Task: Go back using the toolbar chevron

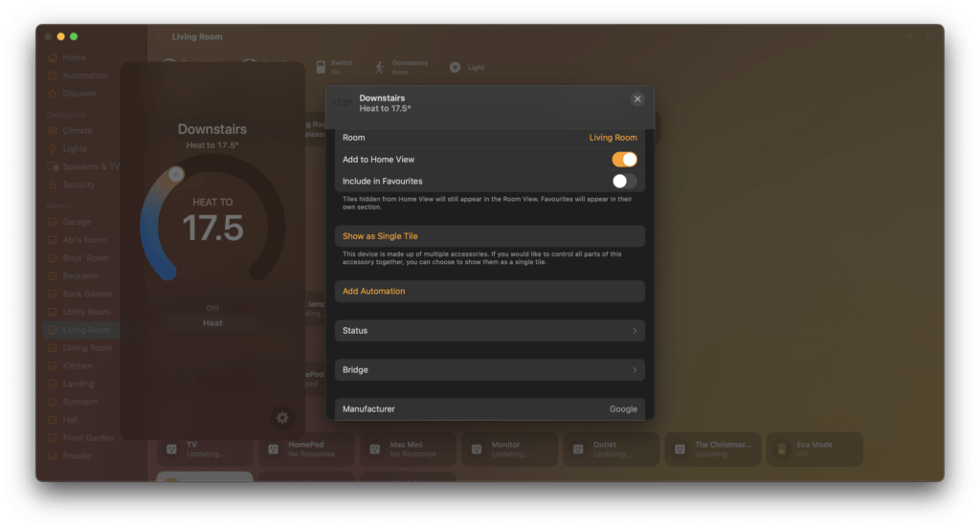Action: (160, 37)
